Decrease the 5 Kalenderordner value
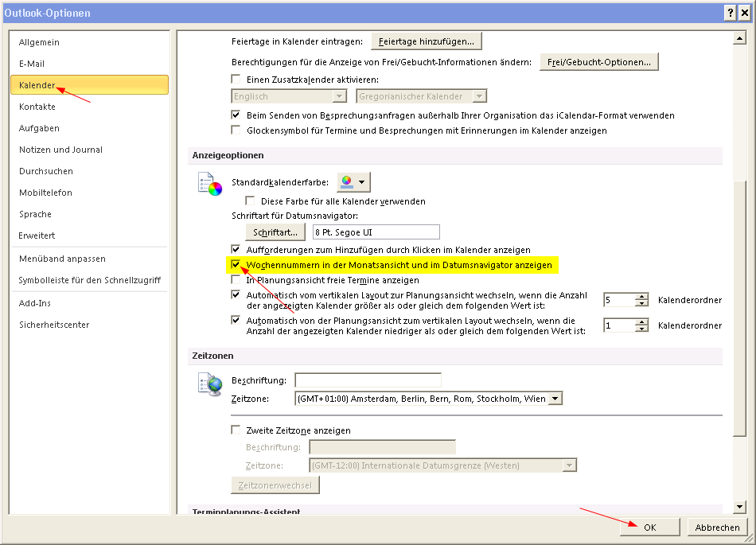Image resolution: width=756 pixels, height=545 pixels. coord(641,303)
